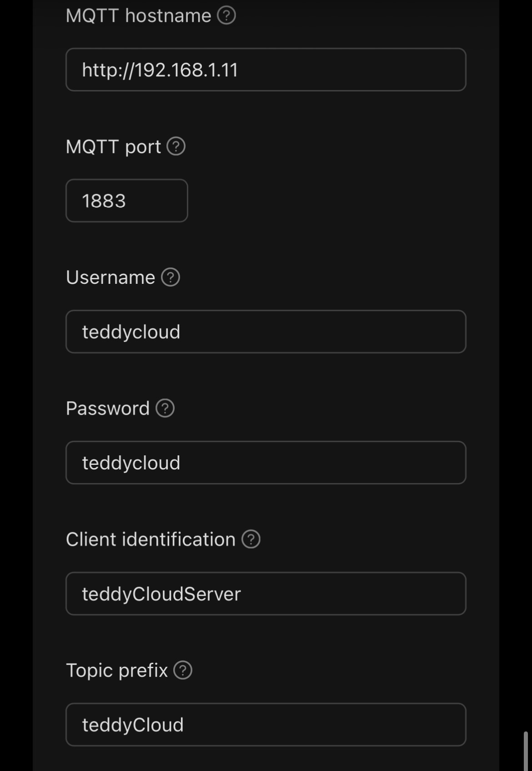Click the "Username" label text
The image size is (532, 771).
point(110,277)
